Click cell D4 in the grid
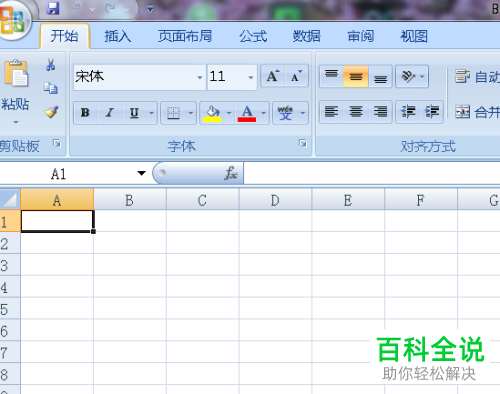 275,287
